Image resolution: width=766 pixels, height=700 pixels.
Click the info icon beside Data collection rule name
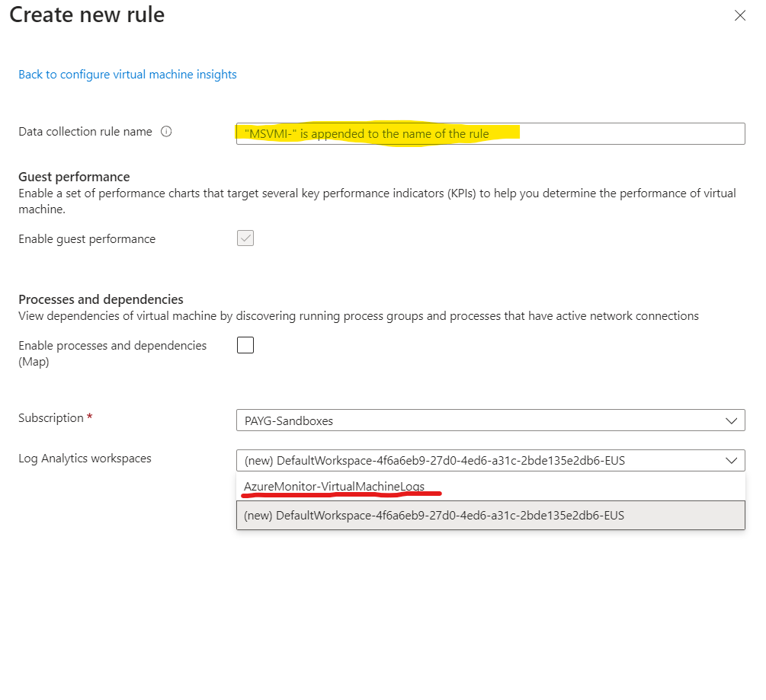click(166, 132)
